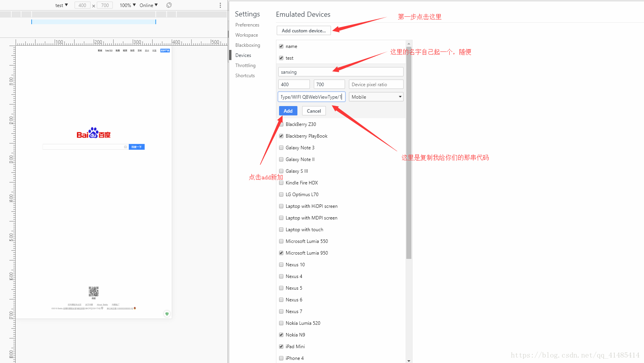Open the test device dropdown
644x363 pixels.
coord(61,5)
